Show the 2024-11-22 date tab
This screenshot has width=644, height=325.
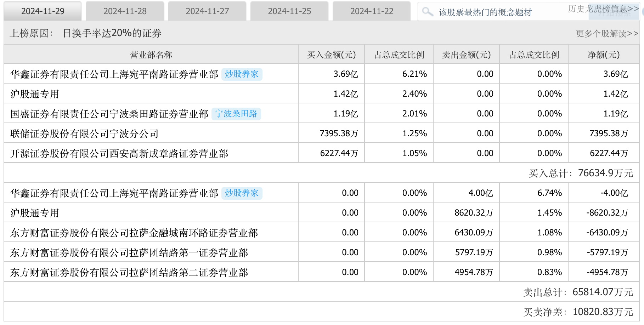pyautogui.click(x=372, y=11)
